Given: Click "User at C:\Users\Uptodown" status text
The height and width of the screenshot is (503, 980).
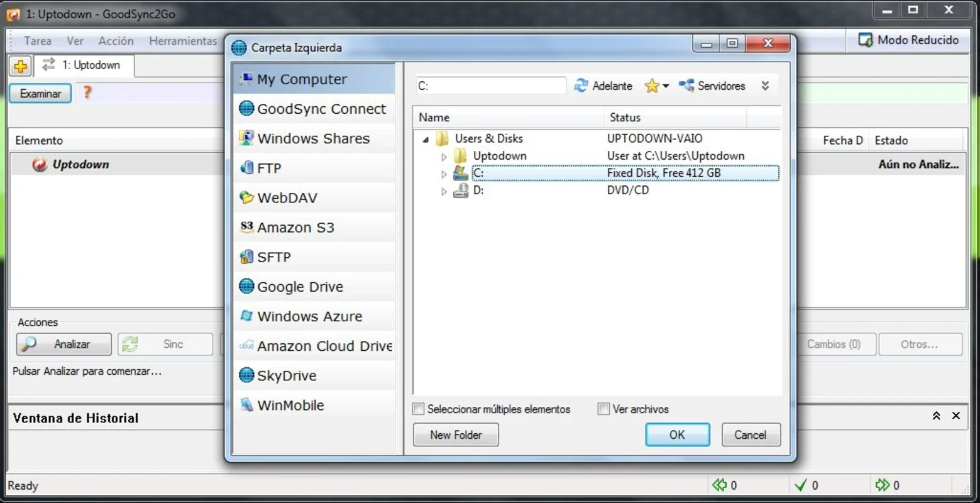Looking at the screenshot, I should click(x=676, y=156).
